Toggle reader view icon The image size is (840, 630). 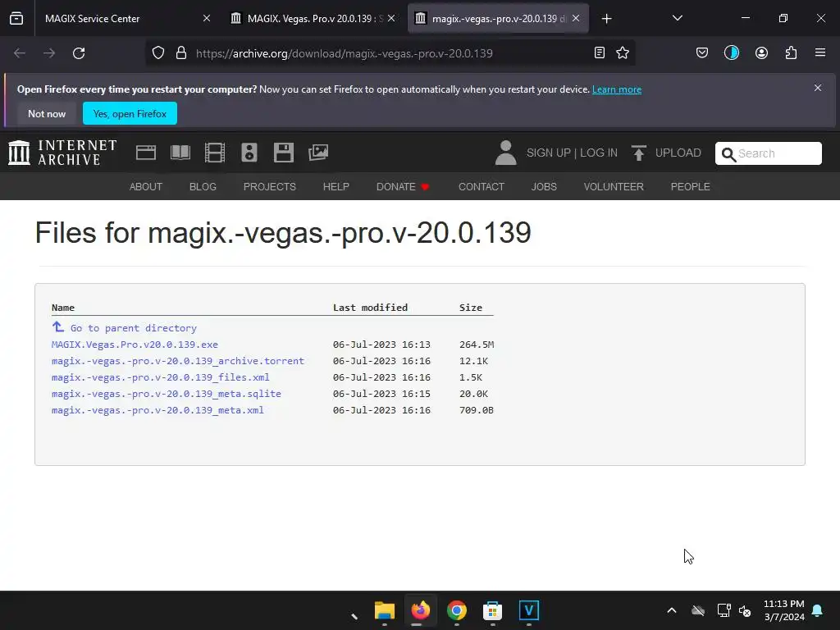pyautogui.click(x=600, y=52)
